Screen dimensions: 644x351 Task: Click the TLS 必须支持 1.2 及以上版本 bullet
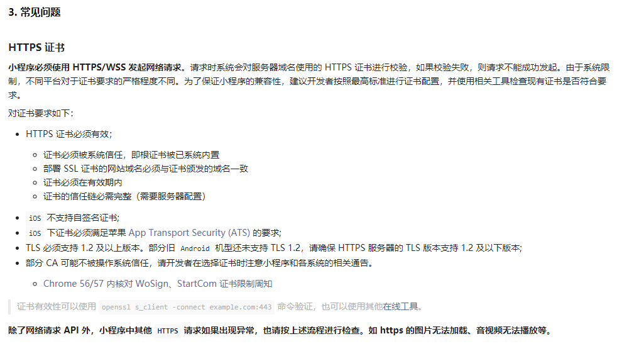pos(273,248)
